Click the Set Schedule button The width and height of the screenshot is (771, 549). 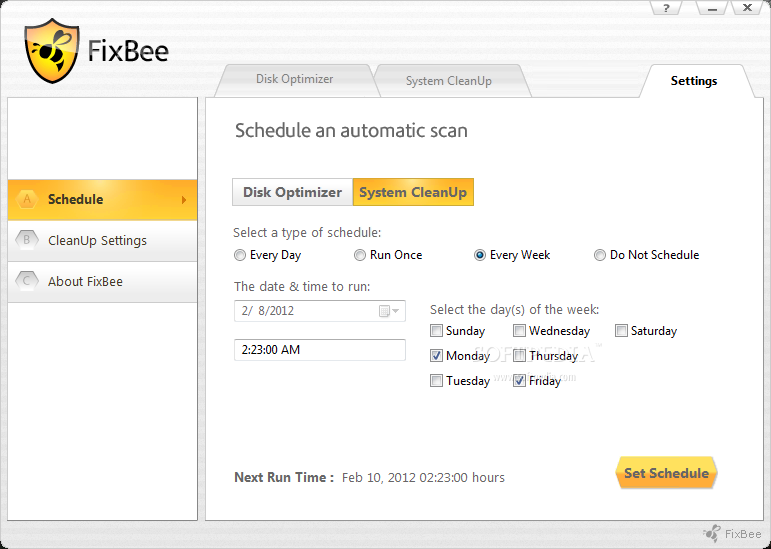pyautogui.click(x=666, y=473)
